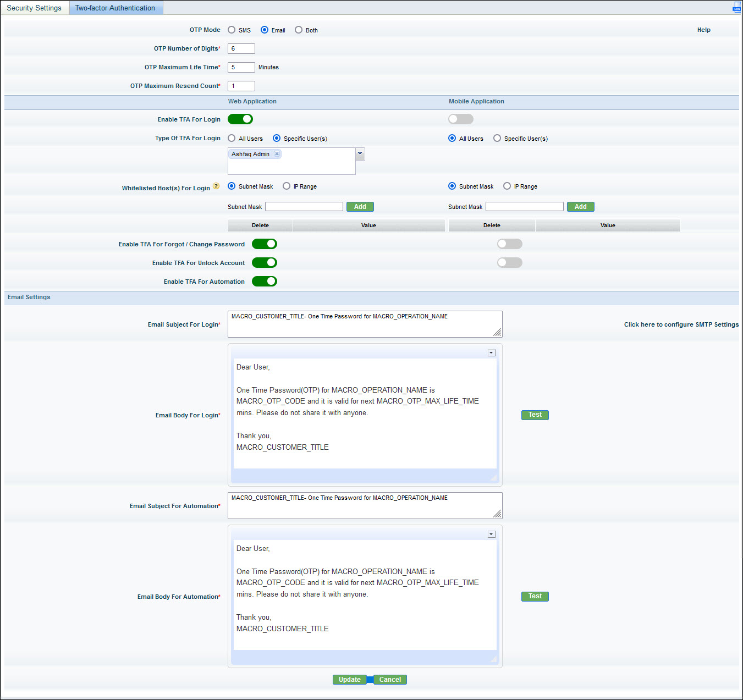The image size is (743, 700).
Task: Select SMS as the OTP mode
Action: (x=232, y=30)
